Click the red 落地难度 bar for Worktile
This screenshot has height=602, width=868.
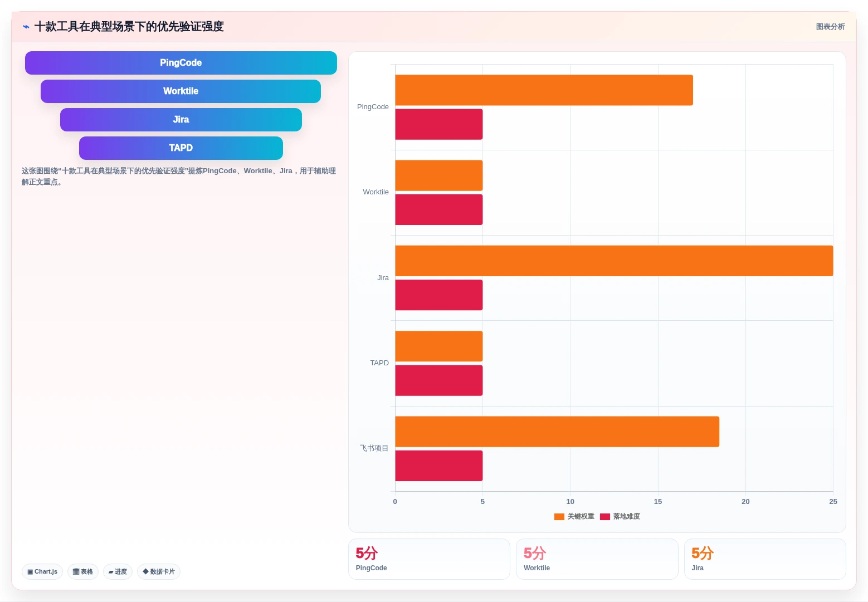point(439,209)
